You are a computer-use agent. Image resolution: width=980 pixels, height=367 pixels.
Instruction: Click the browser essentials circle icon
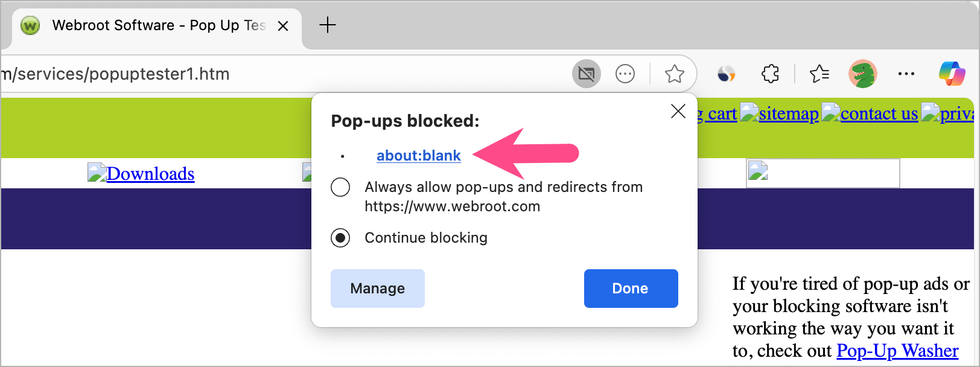pos(726,74)
